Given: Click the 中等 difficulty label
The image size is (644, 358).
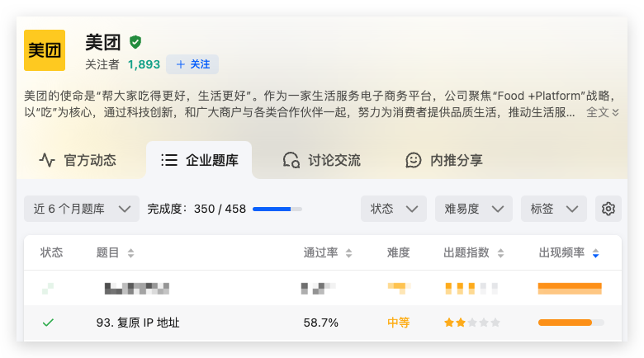Looking at the screenshot, I should pyautogui.click(x=399, y=323).
